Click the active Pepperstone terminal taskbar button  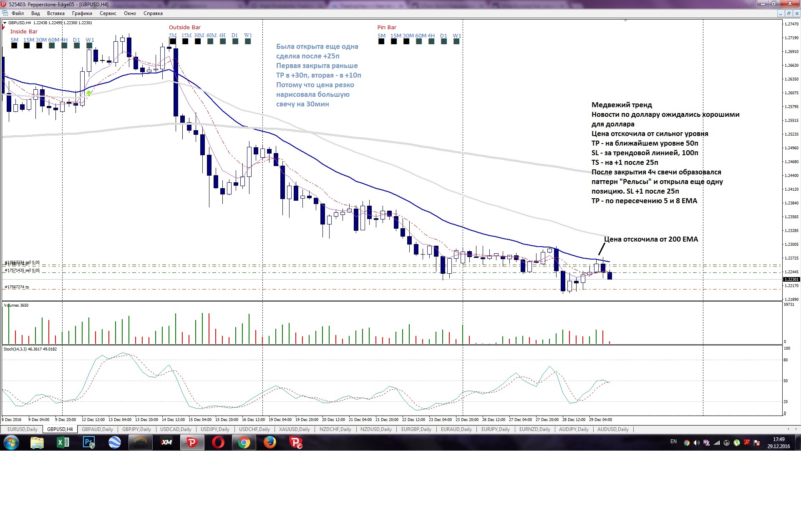click(192, 442)
